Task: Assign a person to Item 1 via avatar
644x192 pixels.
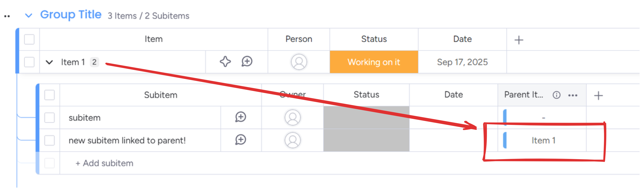Action: click(x=299, y=62)
